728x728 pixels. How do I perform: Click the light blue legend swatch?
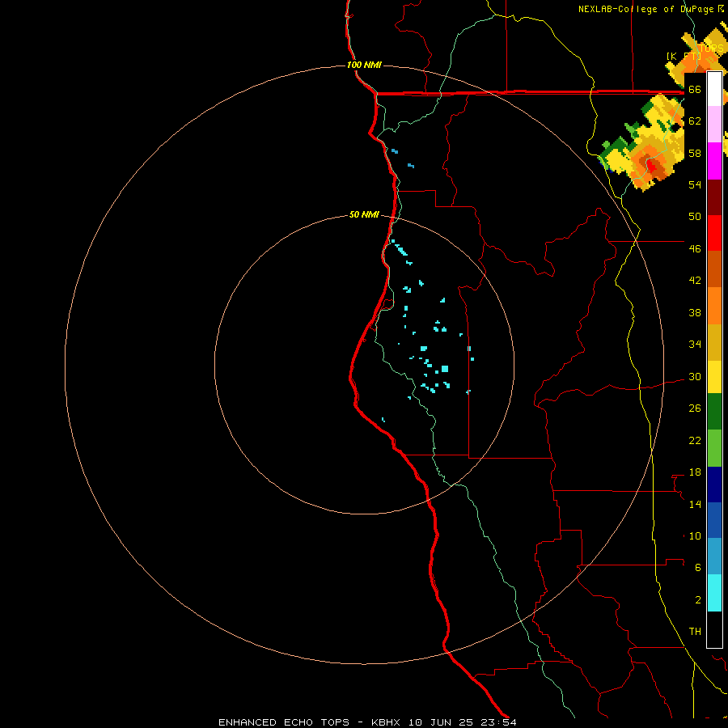point(714,557)
